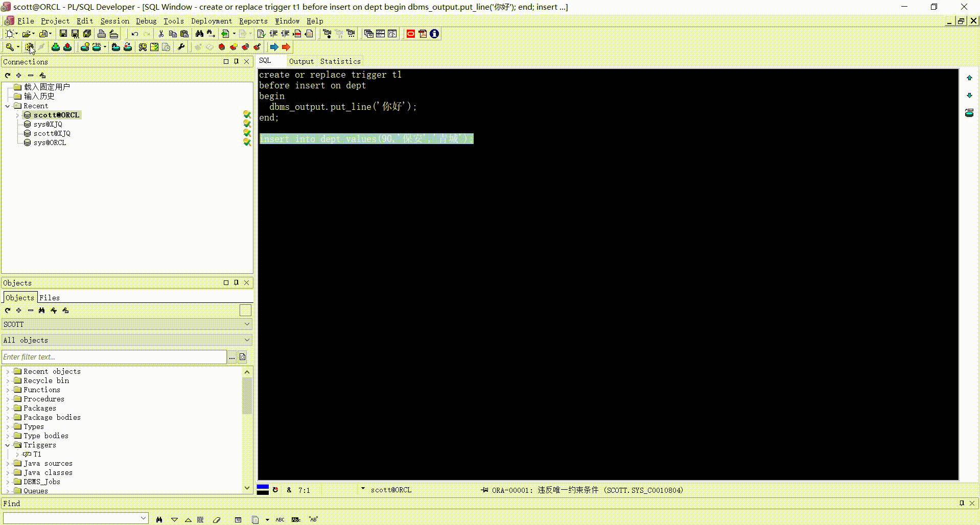Collapse the Triggers tree node
Screen dimensions: 980x525
coord(8,445)
